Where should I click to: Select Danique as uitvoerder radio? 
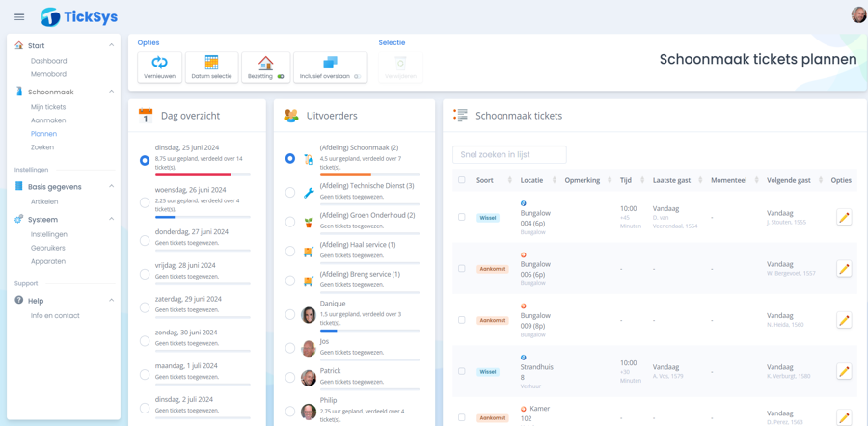click(x=290, y=315)
